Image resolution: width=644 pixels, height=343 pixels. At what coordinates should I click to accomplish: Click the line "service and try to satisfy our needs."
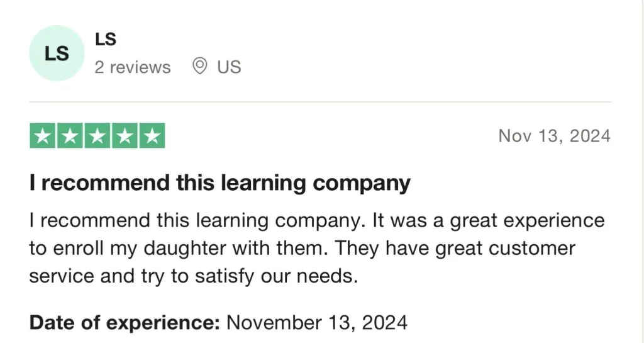(x=193, y=276)
